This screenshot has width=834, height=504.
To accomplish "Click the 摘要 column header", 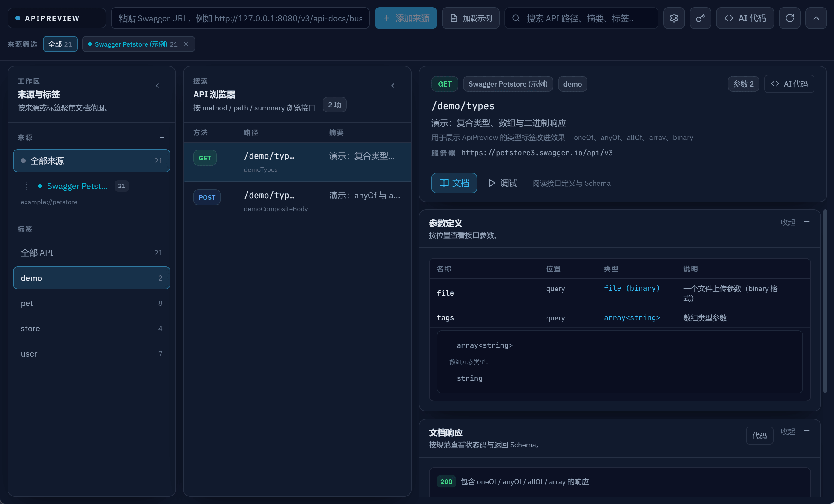I will [x=336, y=132].
